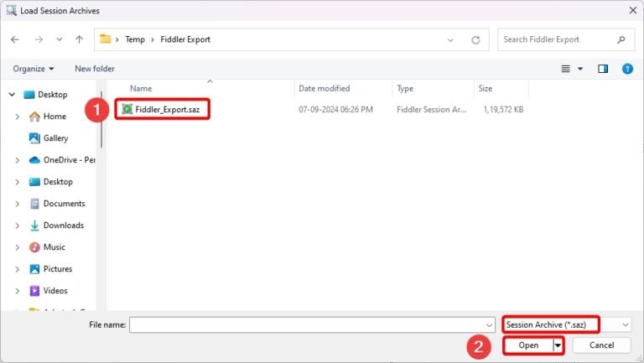
Task: Select Fiddler Export in the breadcrumb
Action: [x=185, y=39]
